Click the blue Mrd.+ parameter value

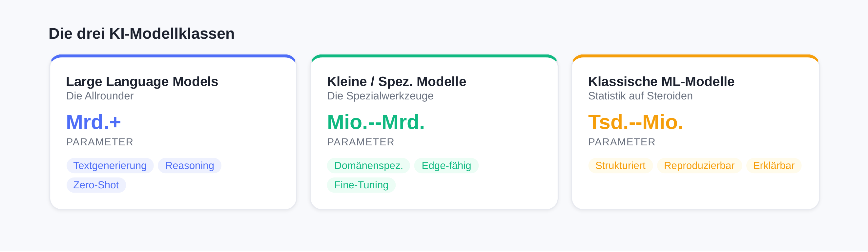[93, 122]
